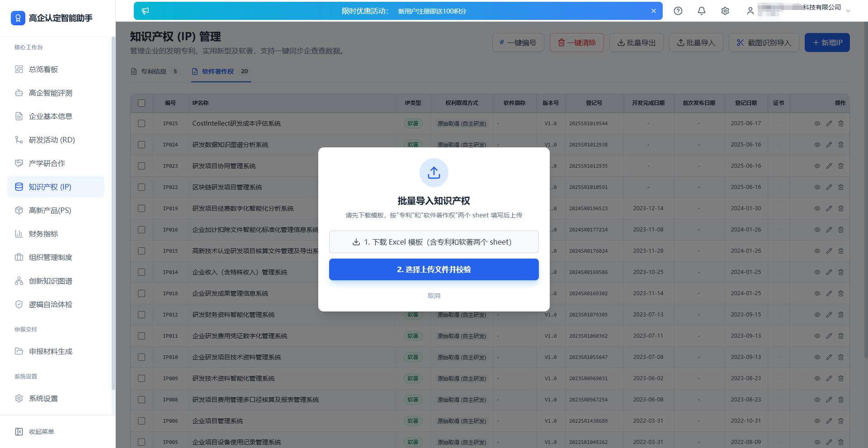Open 创新知识图谱 sidebar item
Screen dimensions: 868x448
pyautogui.click(x=56, y=281)
